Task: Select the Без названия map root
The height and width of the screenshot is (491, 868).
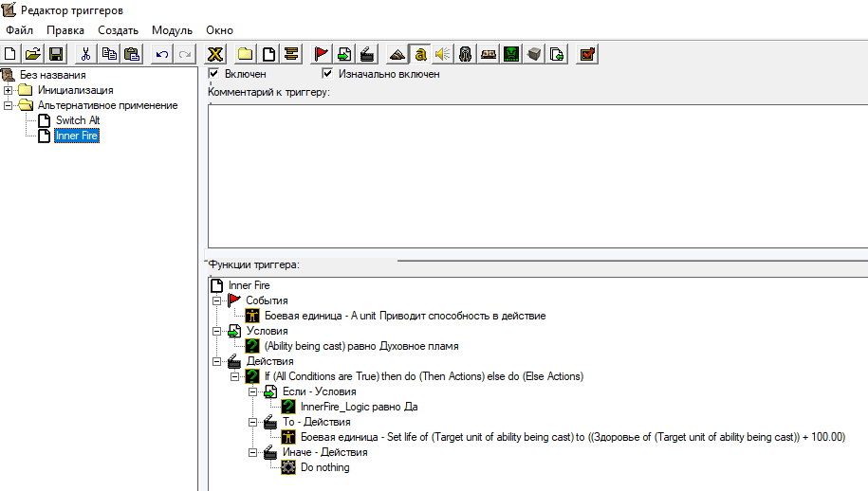Action: pyautogui.click(x=53, y=75)
